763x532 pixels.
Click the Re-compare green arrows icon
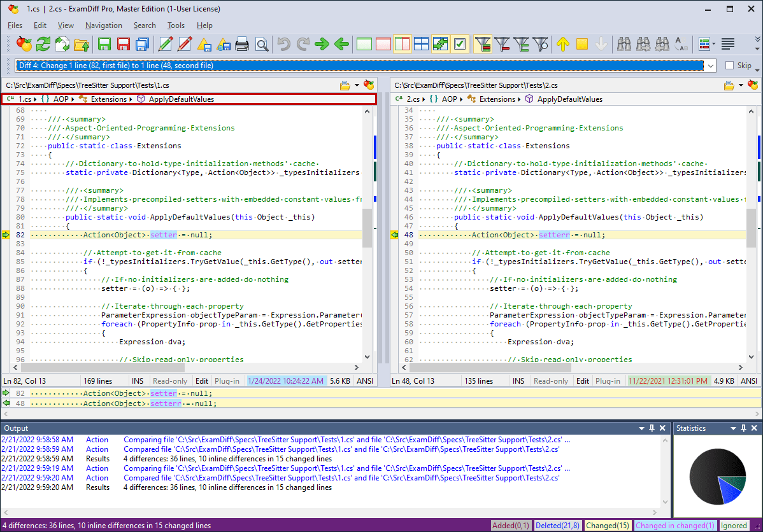(43, 44)
